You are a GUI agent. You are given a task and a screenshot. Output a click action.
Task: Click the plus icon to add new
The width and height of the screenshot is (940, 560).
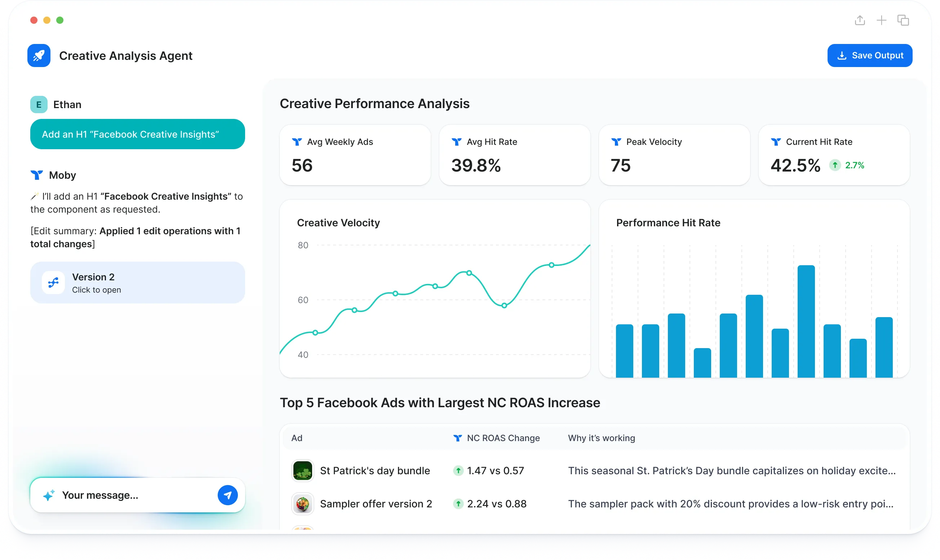pyautogui.click(x=881, y=21)
